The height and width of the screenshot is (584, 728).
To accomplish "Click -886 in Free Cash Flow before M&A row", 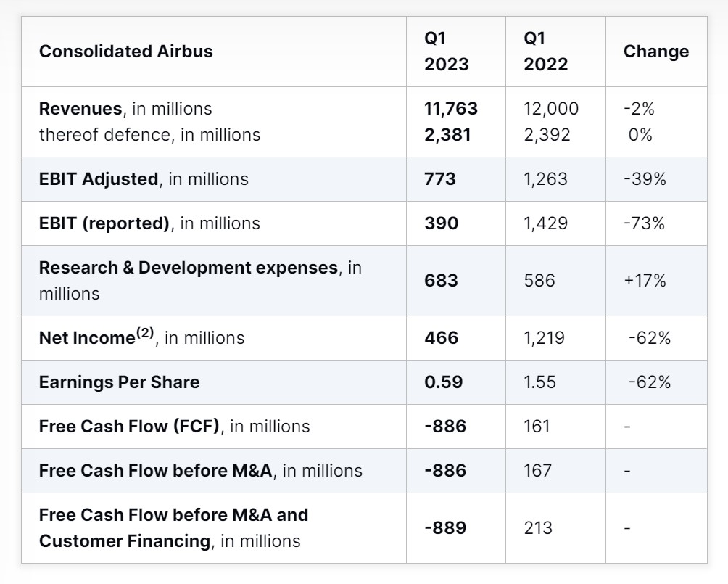I will click(445, 471).
